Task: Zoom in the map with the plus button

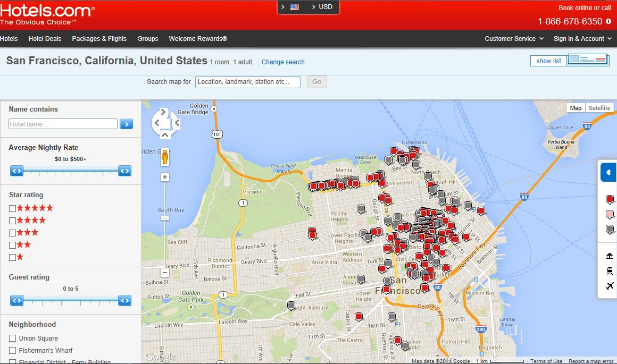Action: coord(165,177)
